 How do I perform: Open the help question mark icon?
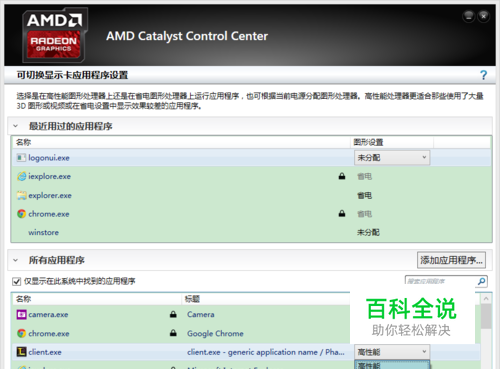pyautogui.click(x=483, y=75)
